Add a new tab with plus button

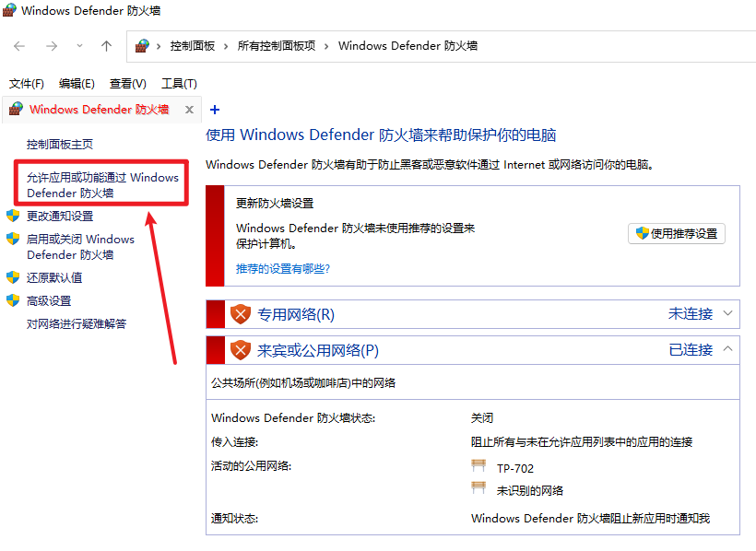[x=215, y=110]
